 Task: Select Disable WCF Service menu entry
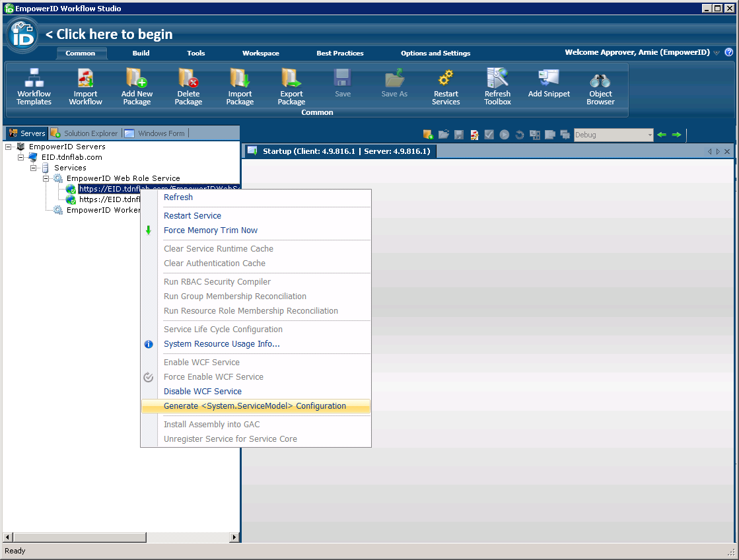pyautogui.click(x=202, y=392)
